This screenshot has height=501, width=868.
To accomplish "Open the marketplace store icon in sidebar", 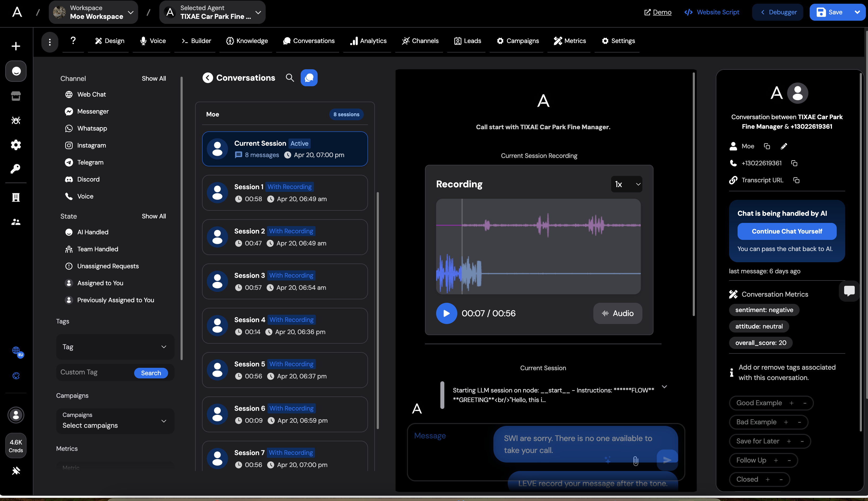I will tap(16, 96).
